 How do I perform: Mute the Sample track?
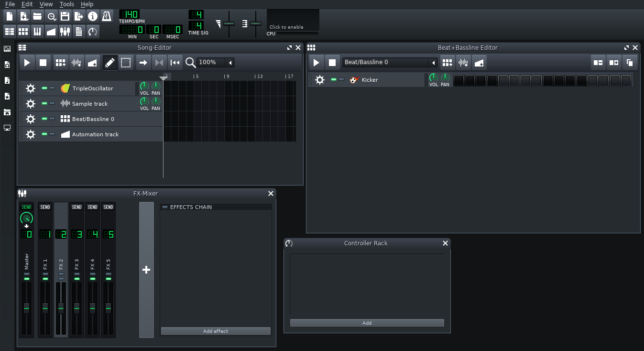tap(44, 103)
